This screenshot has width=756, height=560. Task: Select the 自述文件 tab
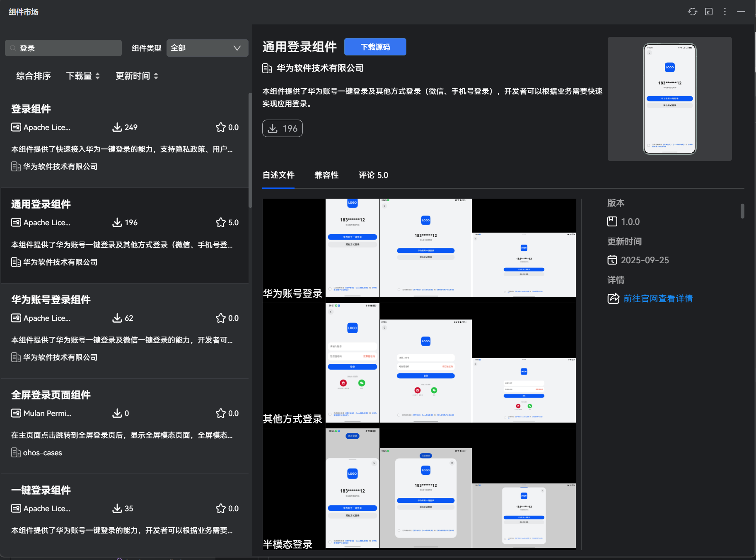pyautogui.click(x=278, y=175)
